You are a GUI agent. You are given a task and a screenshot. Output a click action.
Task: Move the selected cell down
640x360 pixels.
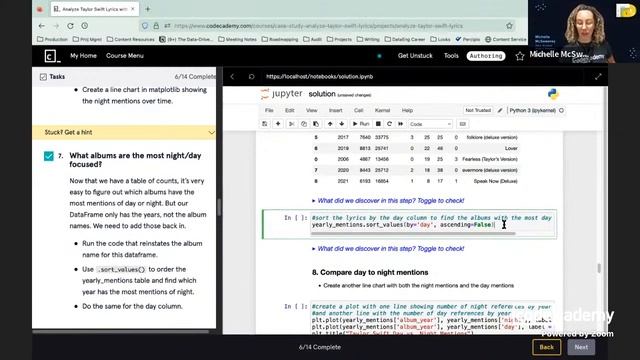click(x=342, y=124)
